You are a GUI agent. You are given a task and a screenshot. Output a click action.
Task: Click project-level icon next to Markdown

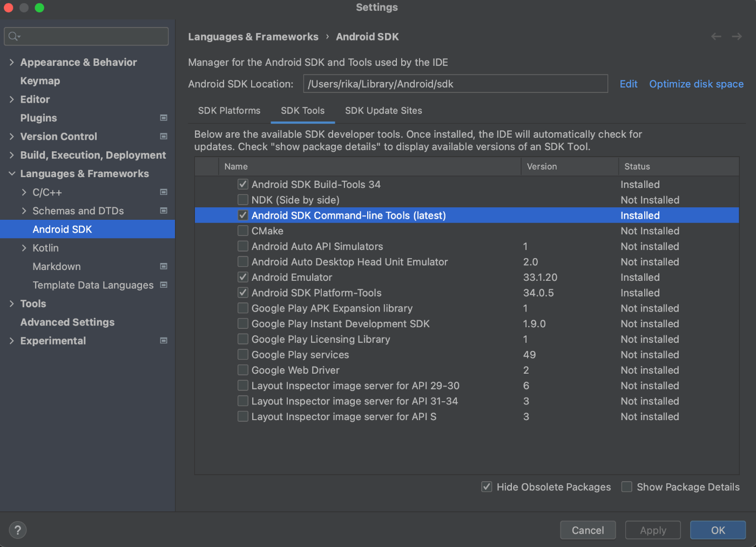164,266
